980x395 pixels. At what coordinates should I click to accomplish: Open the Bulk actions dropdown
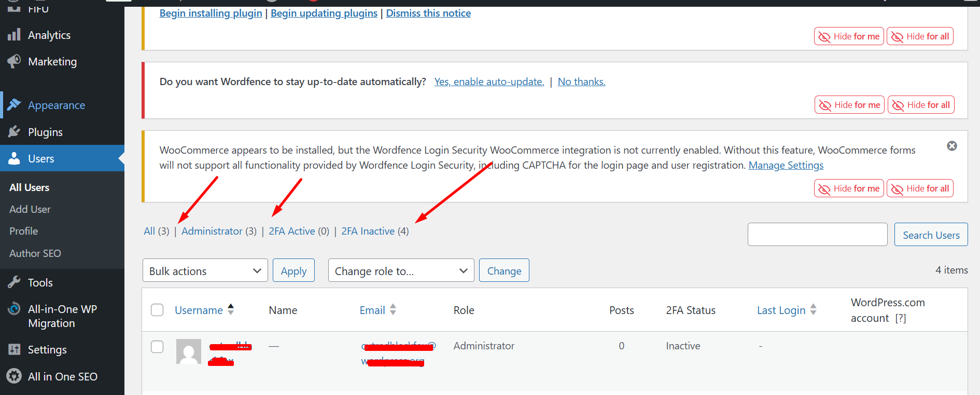click(x=205, y=270)
